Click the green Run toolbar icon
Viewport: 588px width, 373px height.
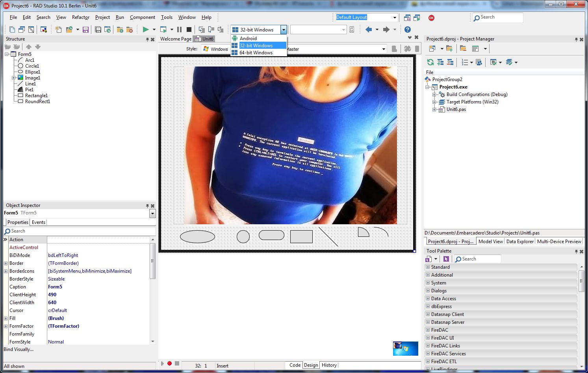coord(146,30)
